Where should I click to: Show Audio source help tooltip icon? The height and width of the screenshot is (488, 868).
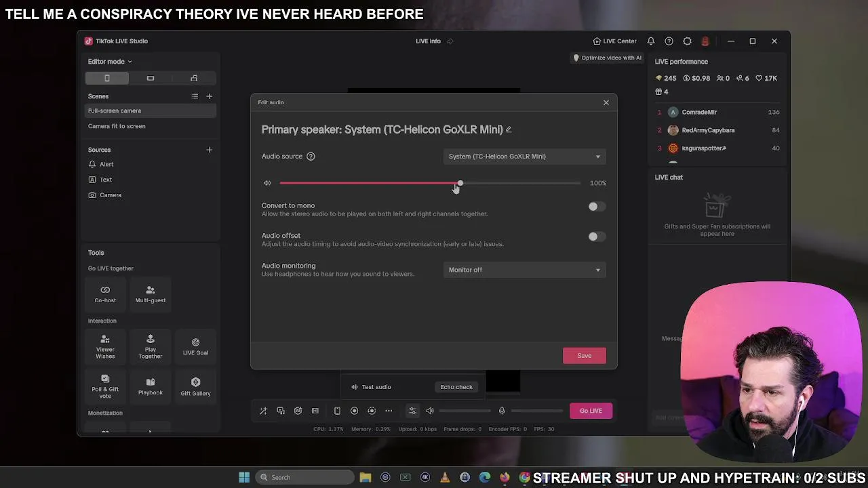tap(311, 157)
